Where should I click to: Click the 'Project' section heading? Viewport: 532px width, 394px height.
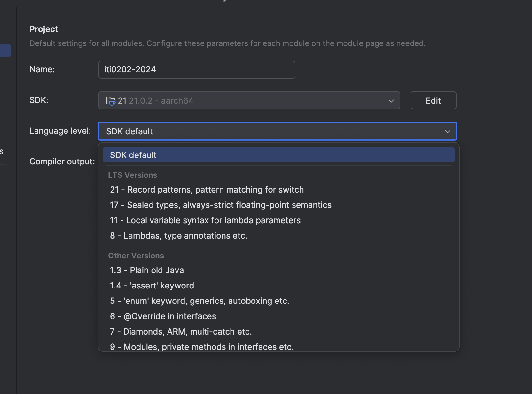(x=43, y=29)
